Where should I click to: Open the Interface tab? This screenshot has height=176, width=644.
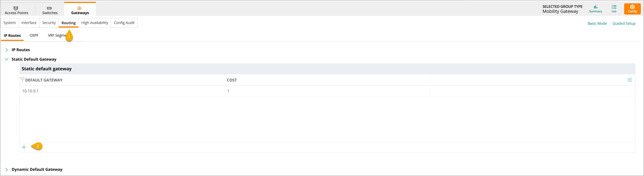tap(29, 23)
